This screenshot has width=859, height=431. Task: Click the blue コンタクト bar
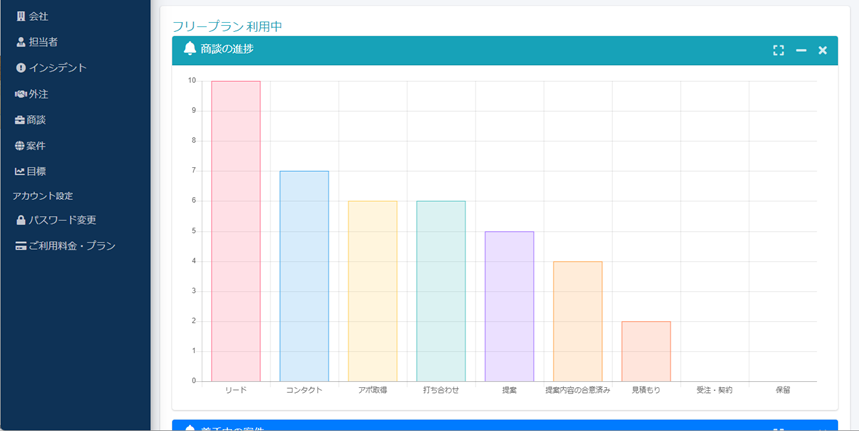[304, 276]
